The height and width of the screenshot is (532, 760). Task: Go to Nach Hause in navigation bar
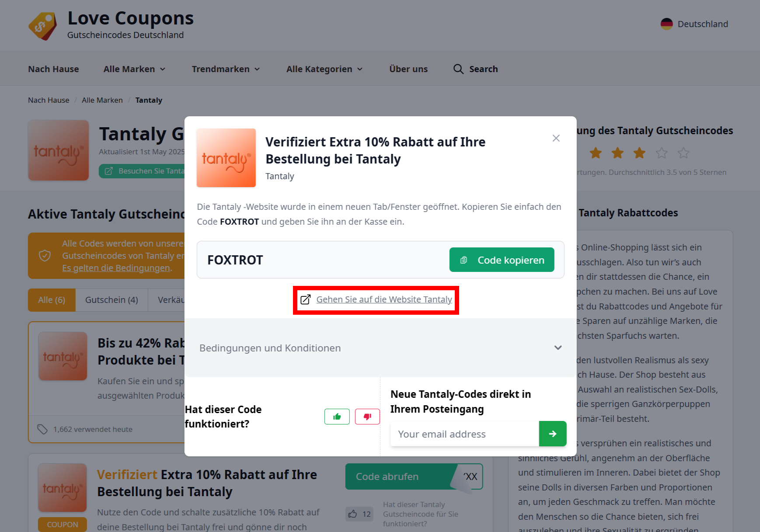(53, 69)
